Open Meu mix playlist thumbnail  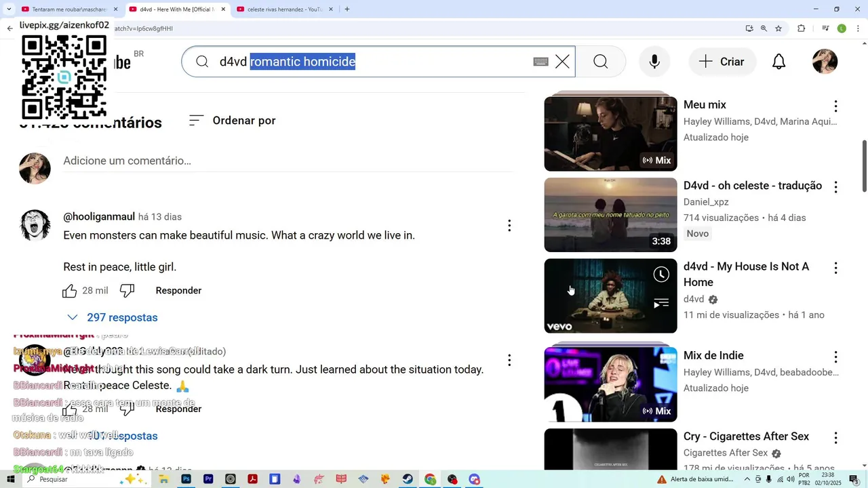click(610, 134)
